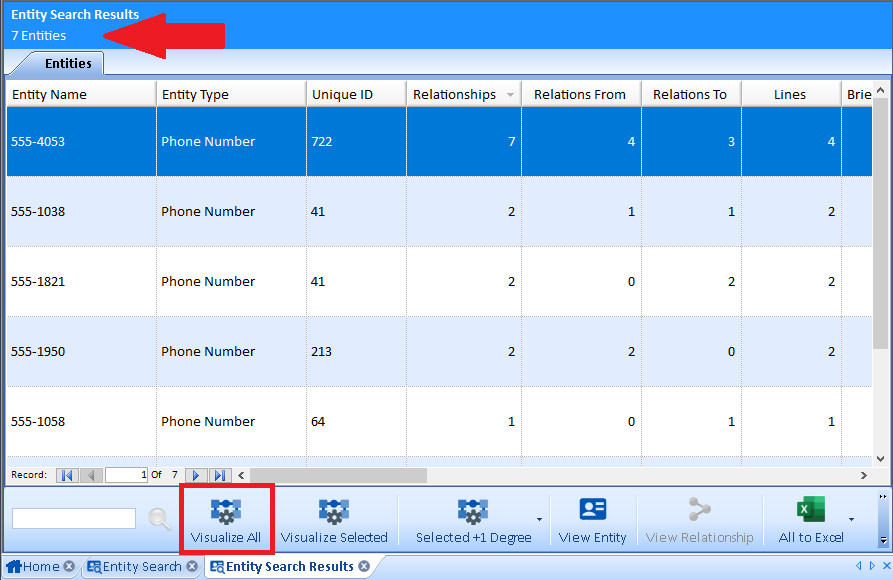Click Unique ID 213 cell
This screenshot has height=580, width=893.
[x=357, y=352]
